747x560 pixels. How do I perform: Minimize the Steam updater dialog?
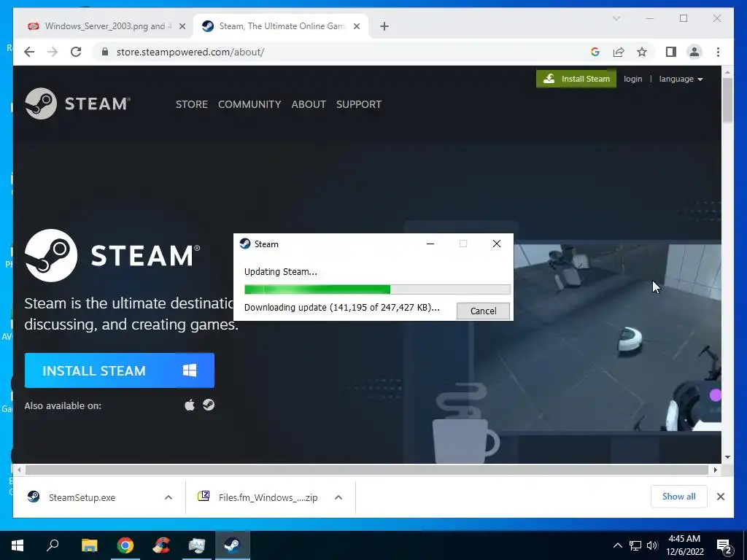(x=430, y=244)
